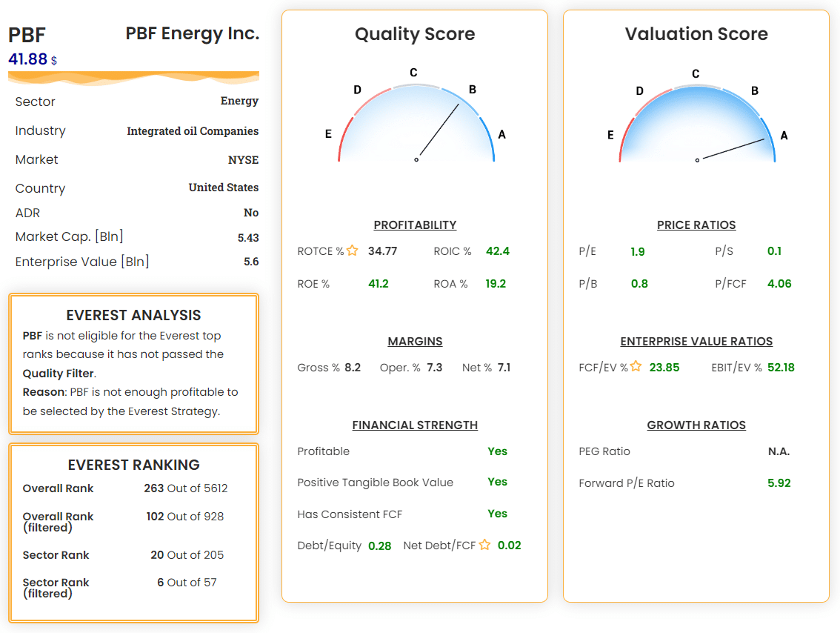Click grade A on Quality Score gauge
The height and width of the screenshot is (633, 840).
coord(502,135)
